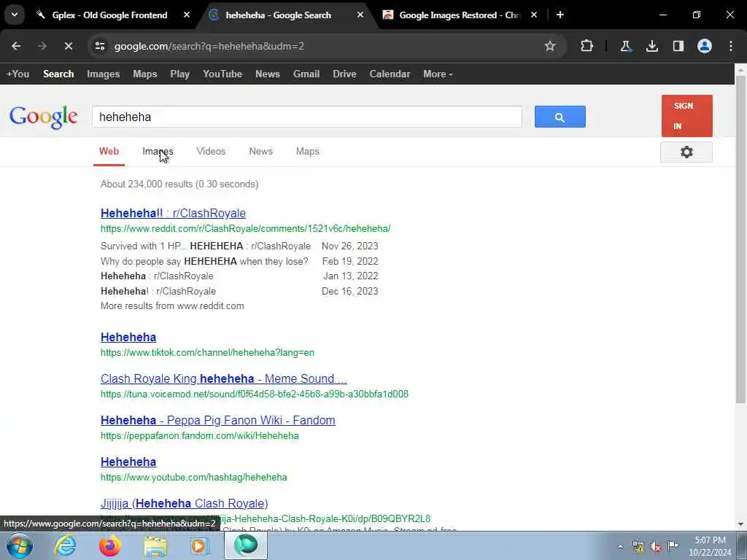Image resolution: width=747 pixels, height=560 pixels.
Task: Open the Heheheha TikTok channel result
Action: point(128,337)
